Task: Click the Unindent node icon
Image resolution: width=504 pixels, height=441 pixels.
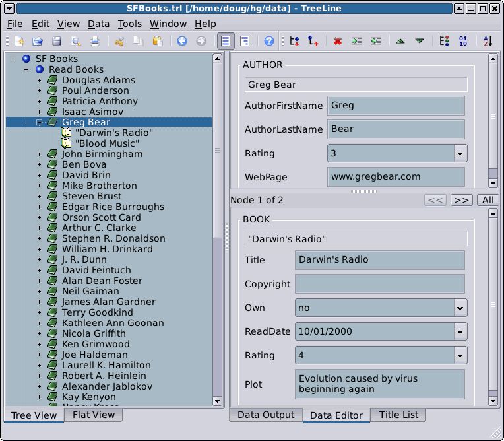Action: click(x=376, y=41)
